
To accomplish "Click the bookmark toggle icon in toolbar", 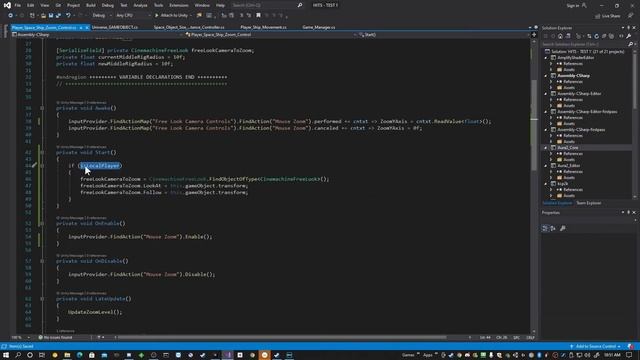I will (258, 16).
